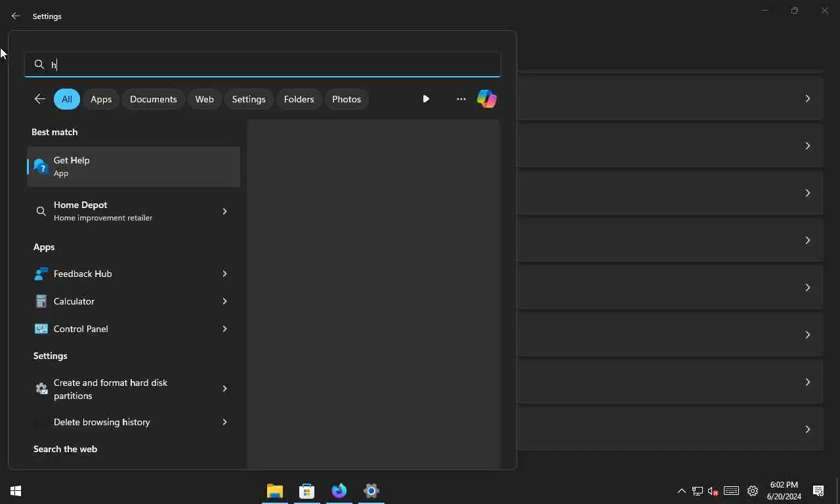Open the Feedback Hub result

[x=133, y=274]
